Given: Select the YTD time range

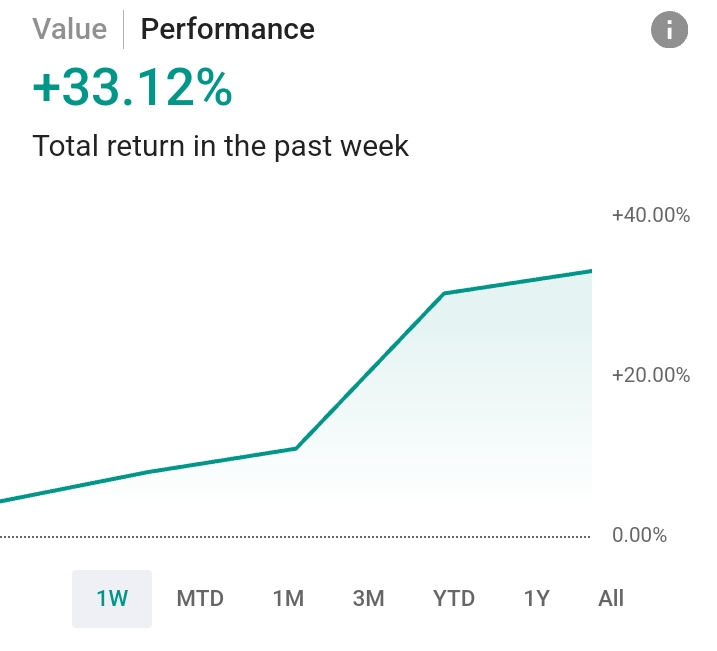Looking at the screenshot, I should click(x=454, y=599).
